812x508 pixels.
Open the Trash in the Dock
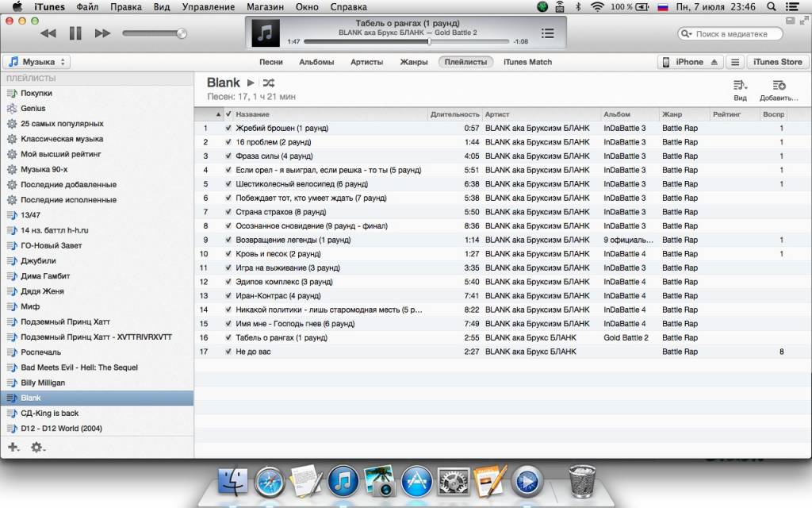(582, 481)
